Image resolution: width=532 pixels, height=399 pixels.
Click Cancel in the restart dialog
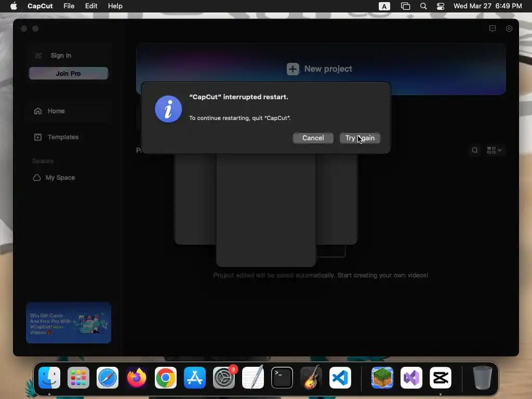[x=313, y=138]
